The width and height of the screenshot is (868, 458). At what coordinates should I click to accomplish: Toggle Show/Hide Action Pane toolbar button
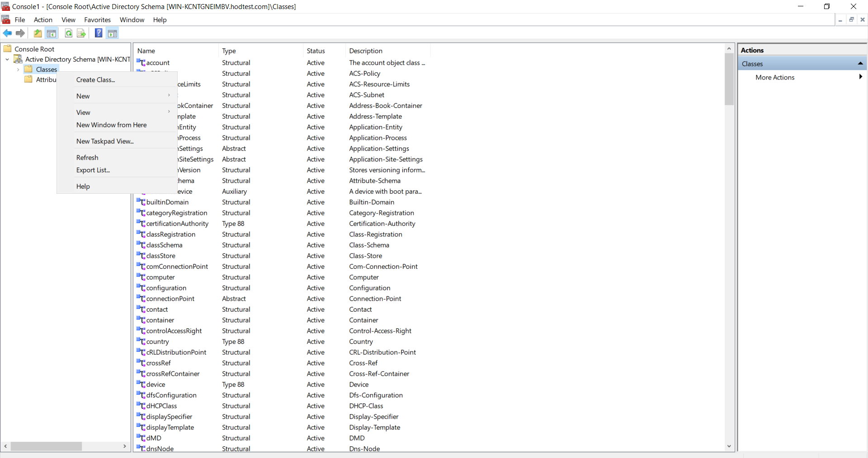(113, 33)
